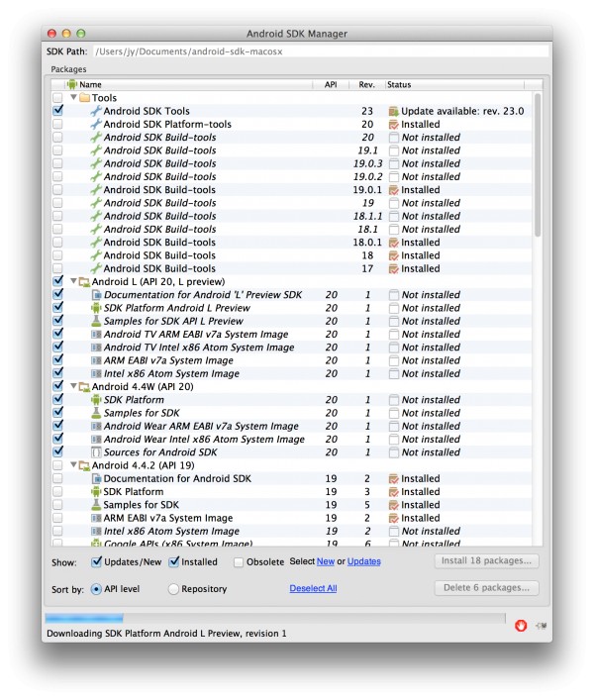The image size is (594, 700).
Task: Uncheck the Android SDK Tools checkbox
Action: click(x=57, y=110)
